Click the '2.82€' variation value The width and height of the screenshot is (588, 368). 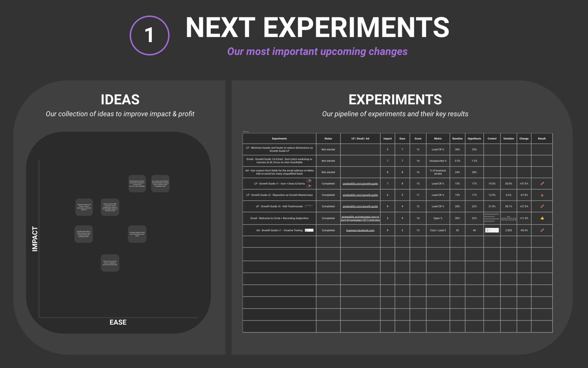[x=508, y=230]
